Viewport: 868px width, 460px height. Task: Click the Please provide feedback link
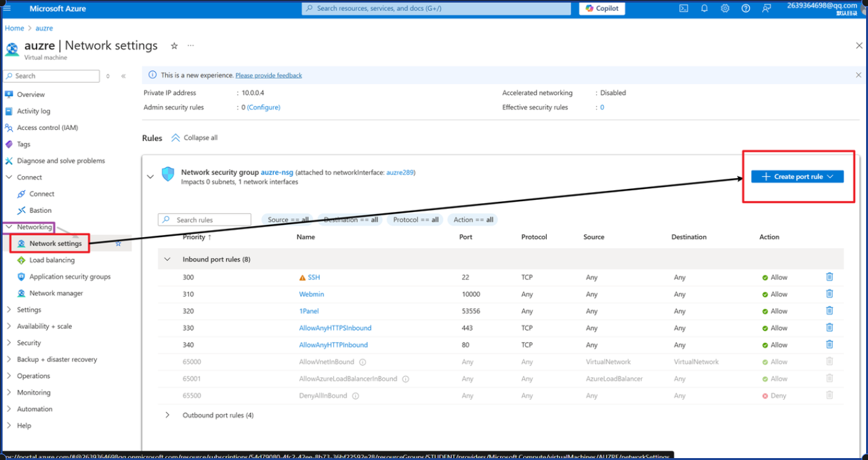pos(269,76)
